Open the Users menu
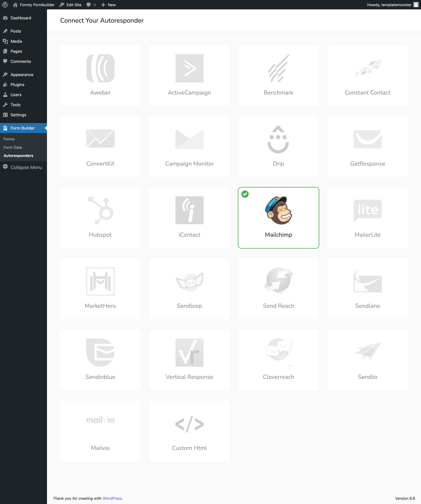Image resolution: width=421 pixels, height=504 pixels. coord(23,95)
